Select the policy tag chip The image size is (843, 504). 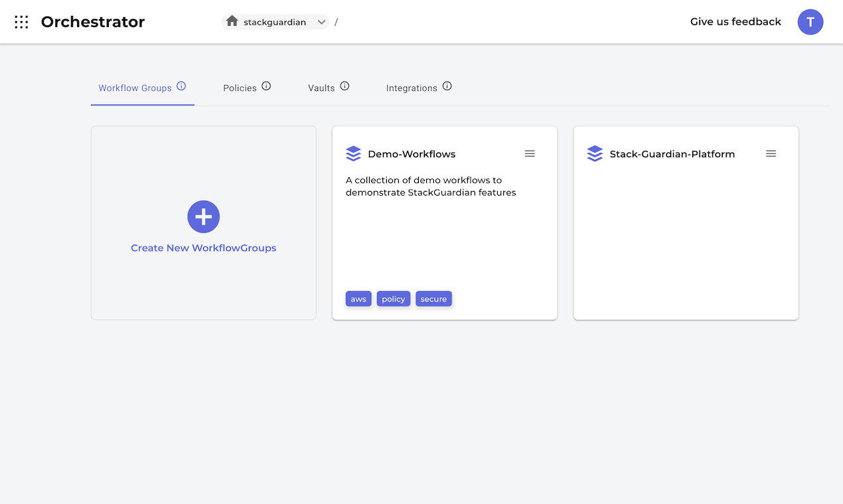pyautogui.click(x=394, y=299)
